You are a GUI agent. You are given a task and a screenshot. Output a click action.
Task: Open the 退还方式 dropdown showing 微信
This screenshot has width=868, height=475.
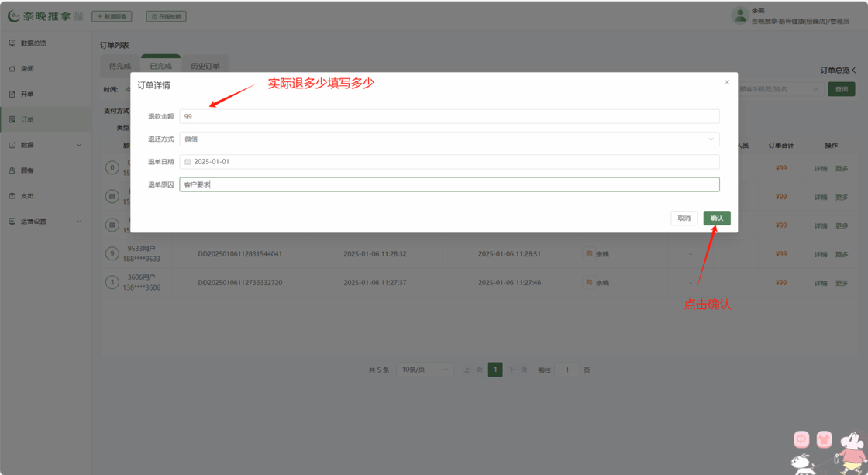(x=449, y=139)
